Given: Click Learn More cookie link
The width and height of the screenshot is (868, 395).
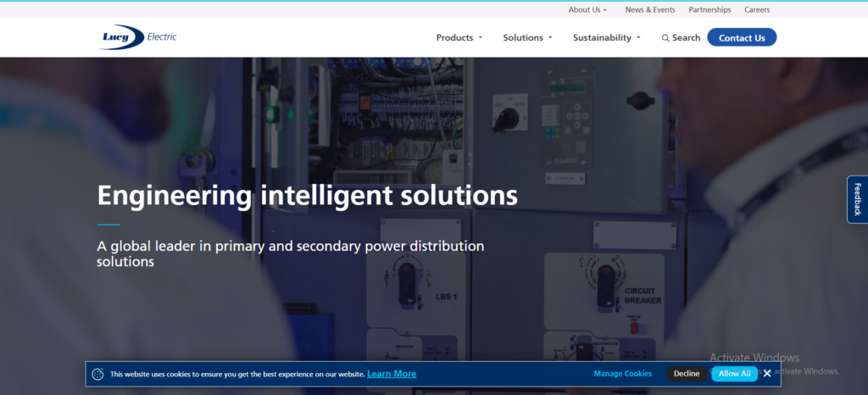Looking at the screenshot, I should (x=392, y=374).
